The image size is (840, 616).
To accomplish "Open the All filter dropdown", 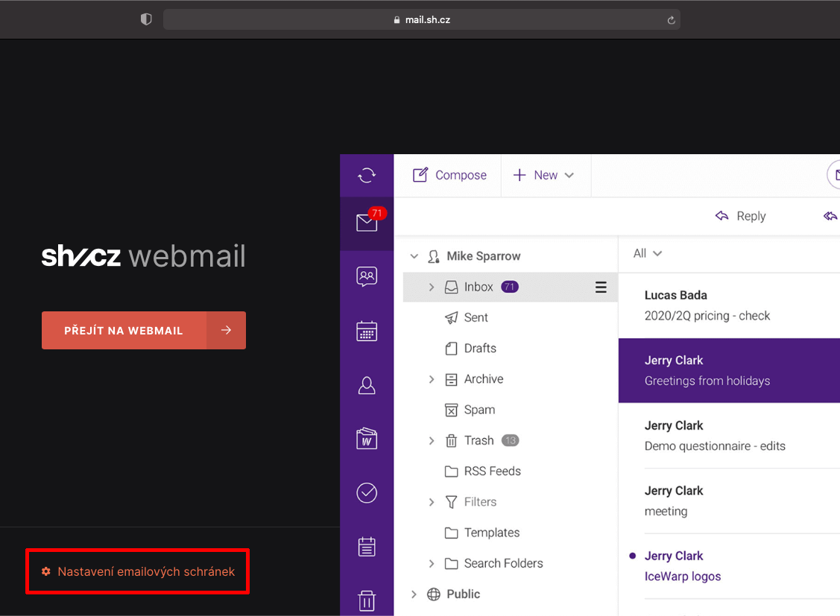I will pos(647,253).
